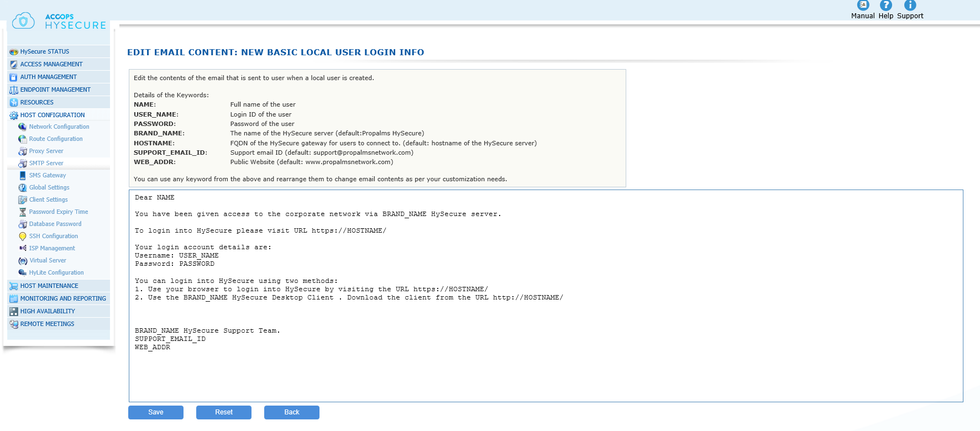This screenshot has width=980, height=431.
Task: Click the HySecure STATUS icon
Action: 14,52
